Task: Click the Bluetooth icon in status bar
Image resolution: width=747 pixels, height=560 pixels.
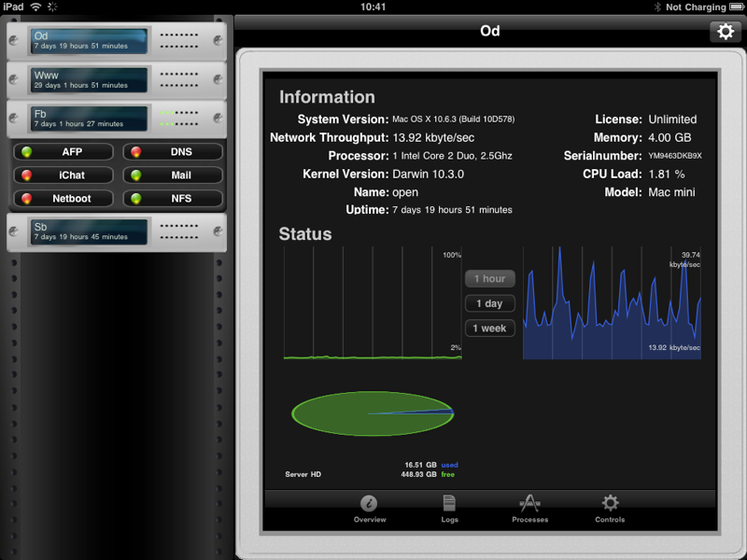Action: coord(657,7)
